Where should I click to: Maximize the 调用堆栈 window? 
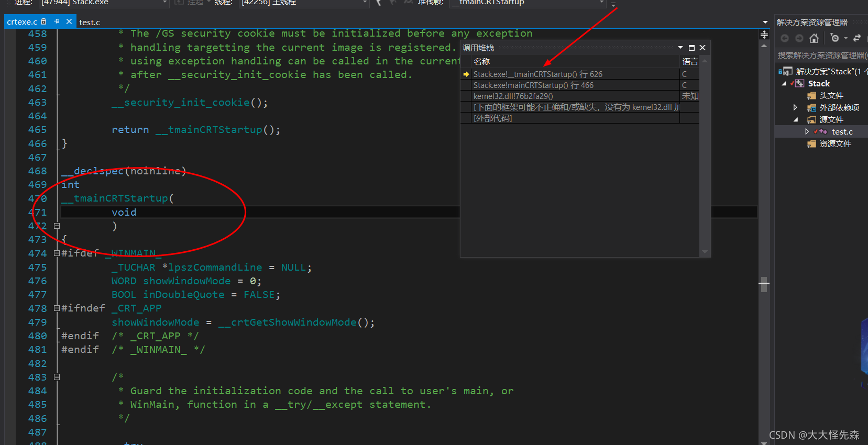(691, 48)
